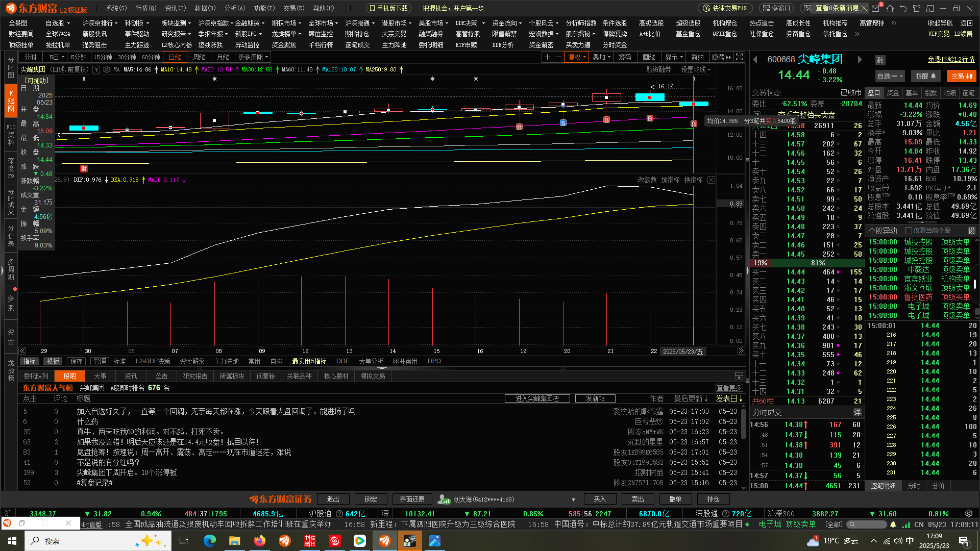The width and height of the screenshot is (980, 551).
Task: Toggle 画线 drawing tools
Action: pyautogui.click(x=649, y=57)
